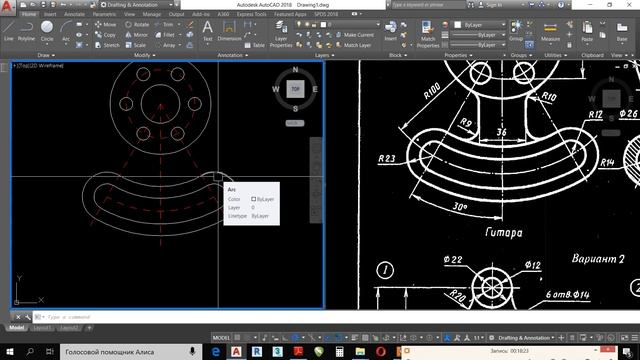Activate the Move command
The image size is (640, 360).
point(105,24)
